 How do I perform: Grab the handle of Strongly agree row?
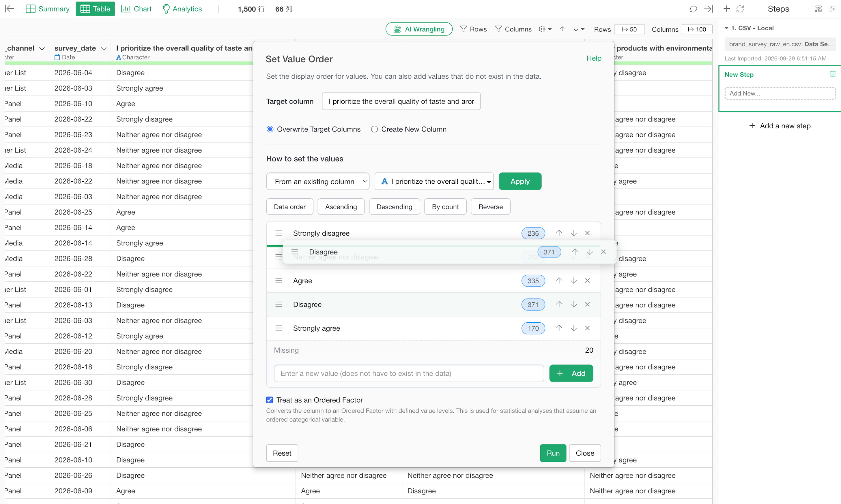[x=279, y=328]
